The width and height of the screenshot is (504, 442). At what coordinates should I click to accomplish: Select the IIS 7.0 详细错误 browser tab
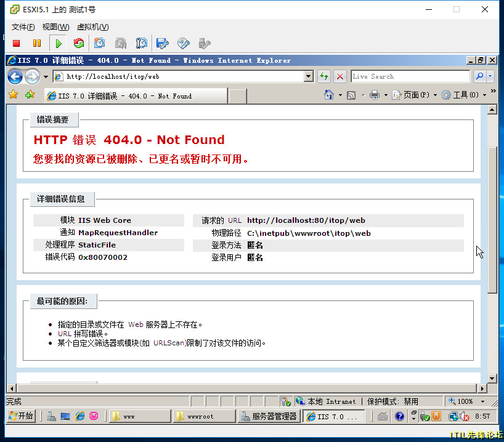(x=136, y=96)
